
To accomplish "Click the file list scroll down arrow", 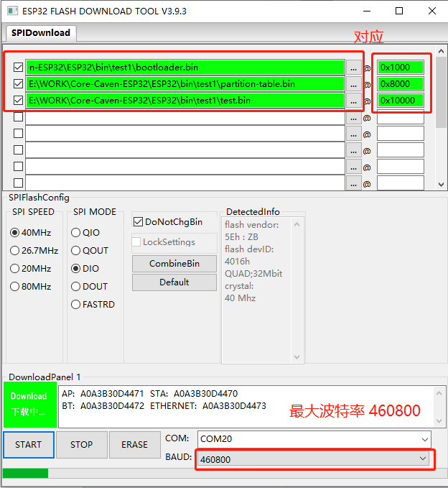I will (441, 185).
